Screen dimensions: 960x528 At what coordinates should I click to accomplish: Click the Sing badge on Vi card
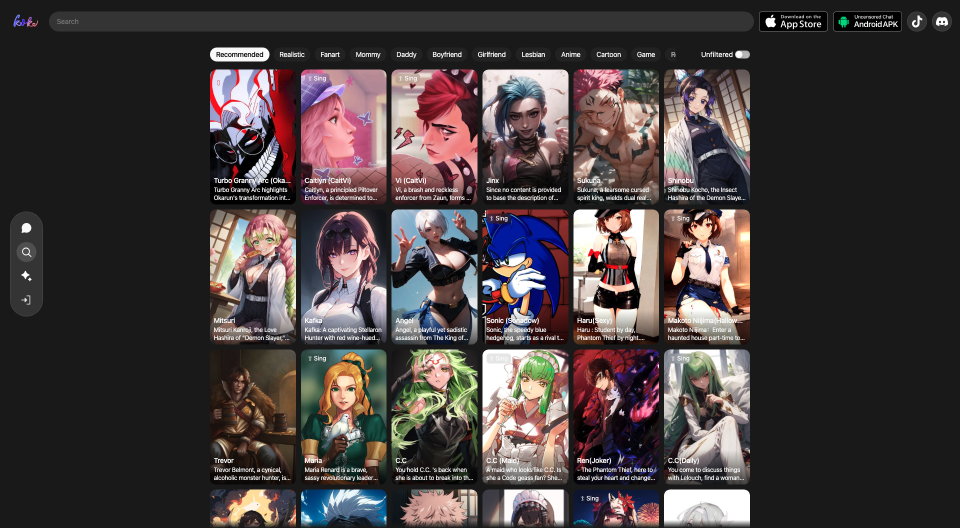pyautogui.click(x=408, y=78)
